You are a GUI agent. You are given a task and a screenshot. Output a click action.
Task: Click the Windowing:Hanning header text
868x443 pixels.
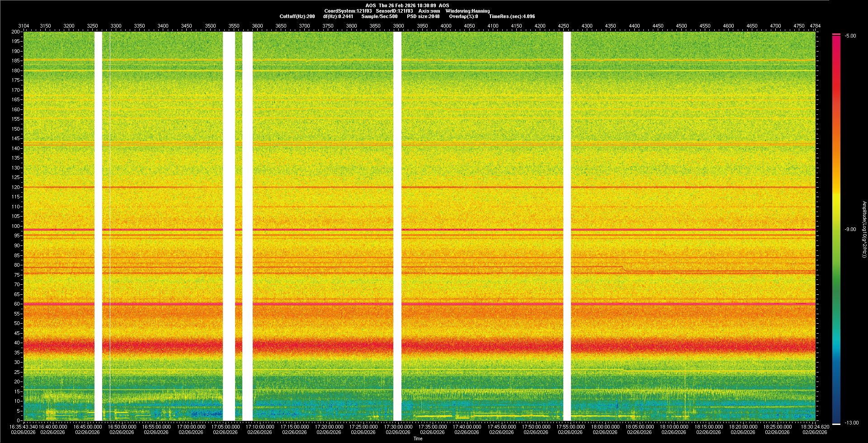(x=467, y=11)
